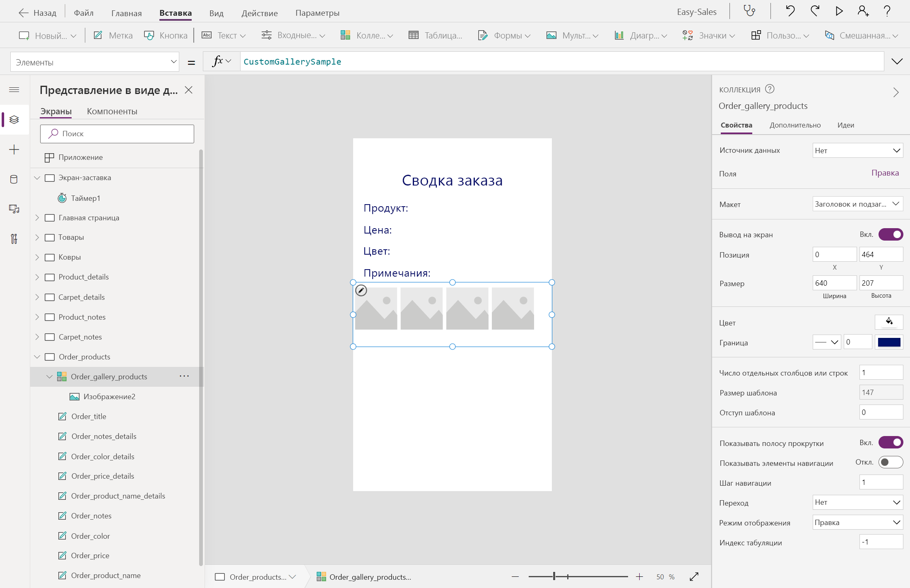Open the Advanced tools sidebar icon
The image size is (910, 588).
pos(14,239)
